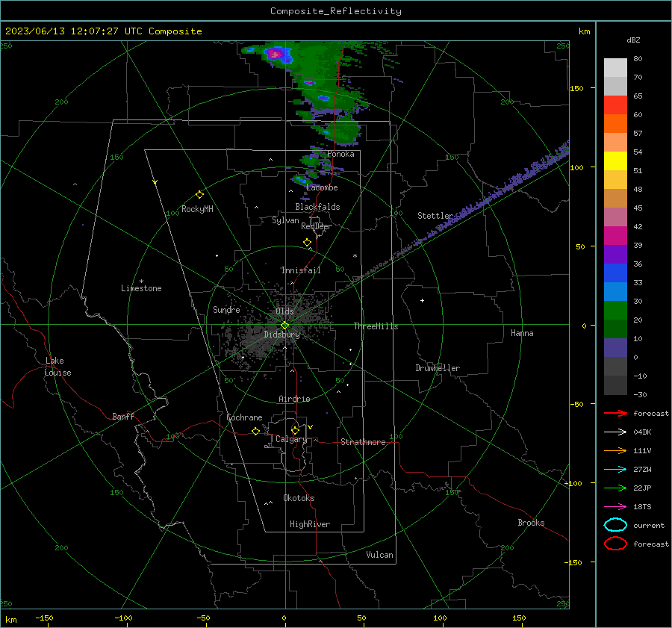Select the 65 dBZ red swatch
Image resolution: width=672 pixels, height=628 pixels.
point(615,105)
